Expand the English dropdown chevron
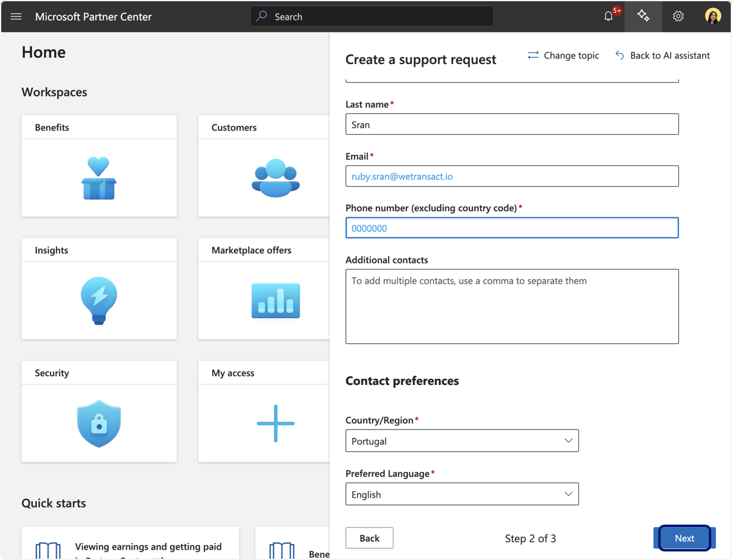The image size is (732, 560). 569,494
